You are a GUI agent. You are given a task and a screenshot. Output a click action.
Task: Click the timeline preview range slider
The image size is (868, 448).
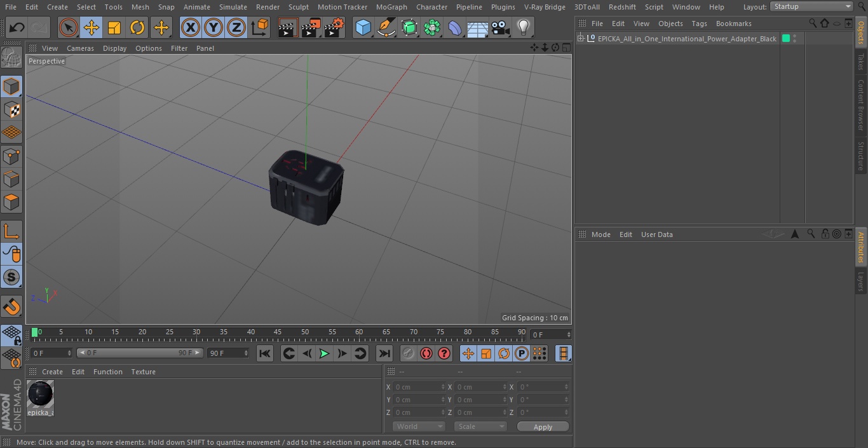(140, 353)
